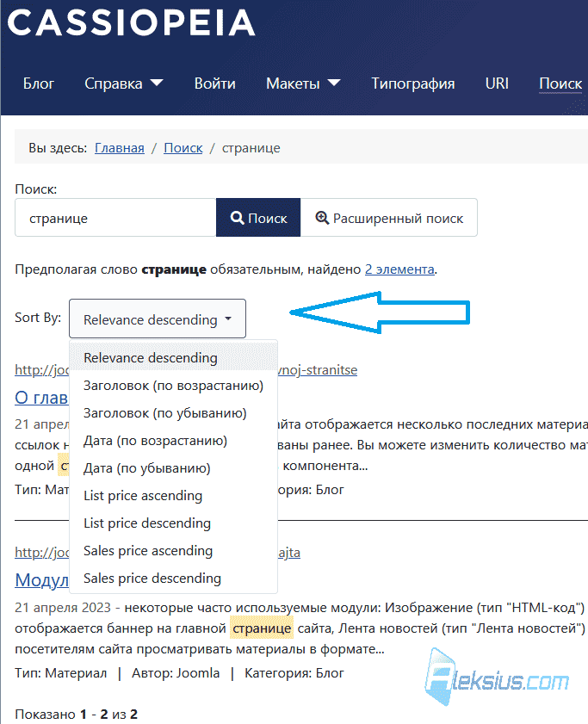Click the 21 апреля 2023 date text
This screenshot has width=588, height=724.
click(63, 607)
